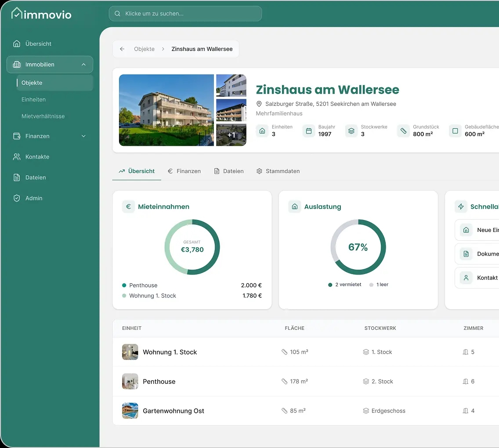Click the Schnellaktionen lightning icon

461,206
